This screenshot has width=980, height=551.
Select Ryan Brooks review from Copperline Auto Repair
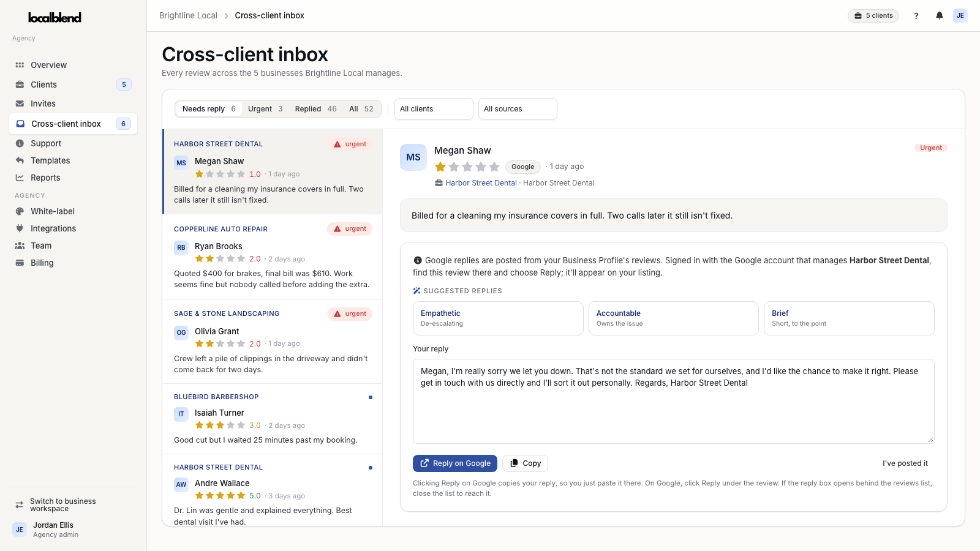tap(273, 257)
